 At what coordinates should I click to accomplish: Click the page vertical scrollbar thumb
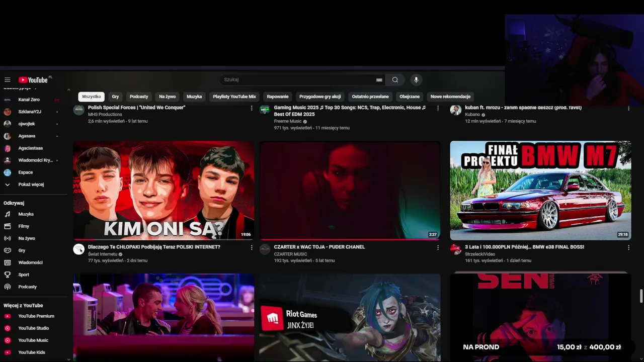pyautogui.click(x=641, y=296)
